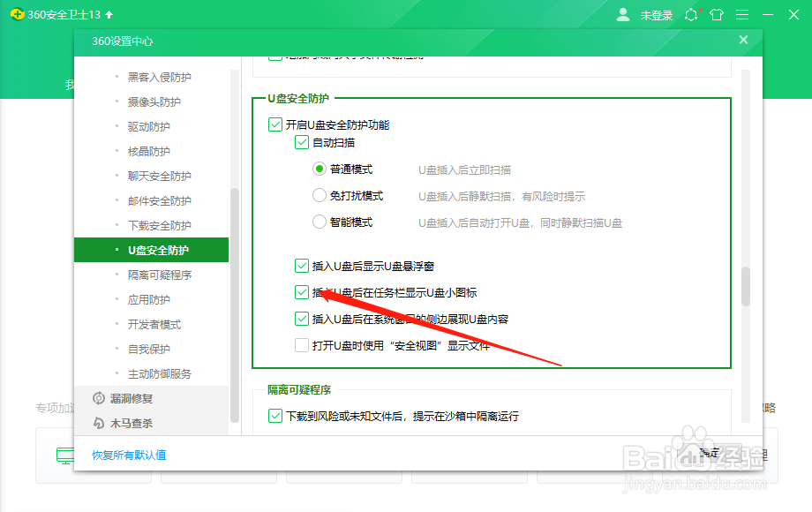The image size is (812, 512).
Task: Select 摄像头防护 in sidebar
Action: click(x=154, y=102)
